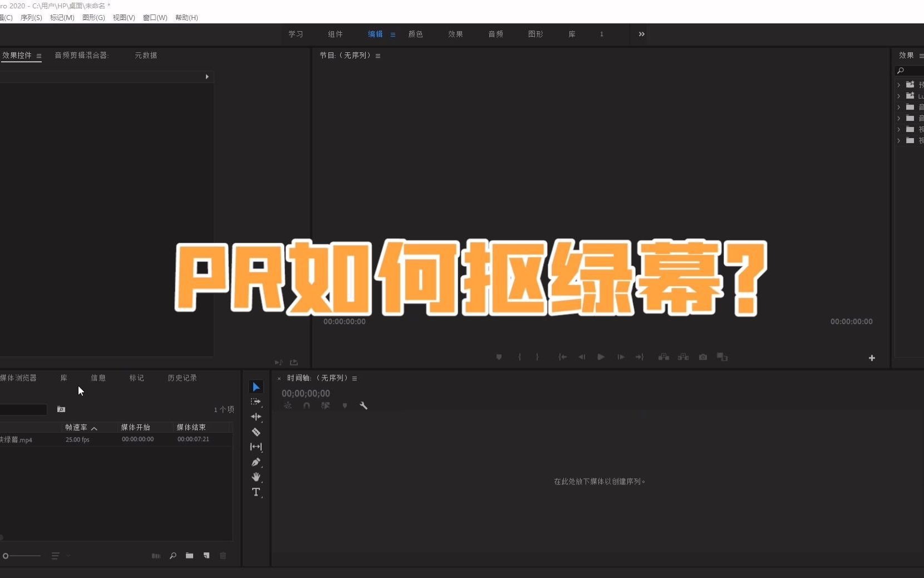Expand the first effects folder
The image size is (924, 578).
[898, 85]
